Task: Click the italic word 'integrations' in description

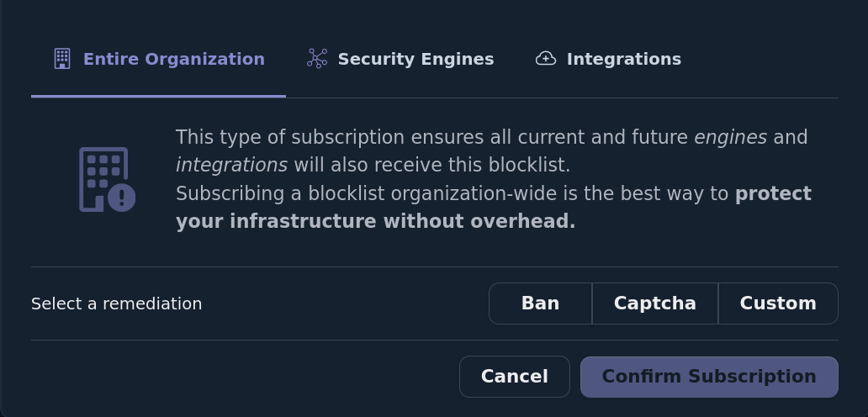Action: click(231, 165)
